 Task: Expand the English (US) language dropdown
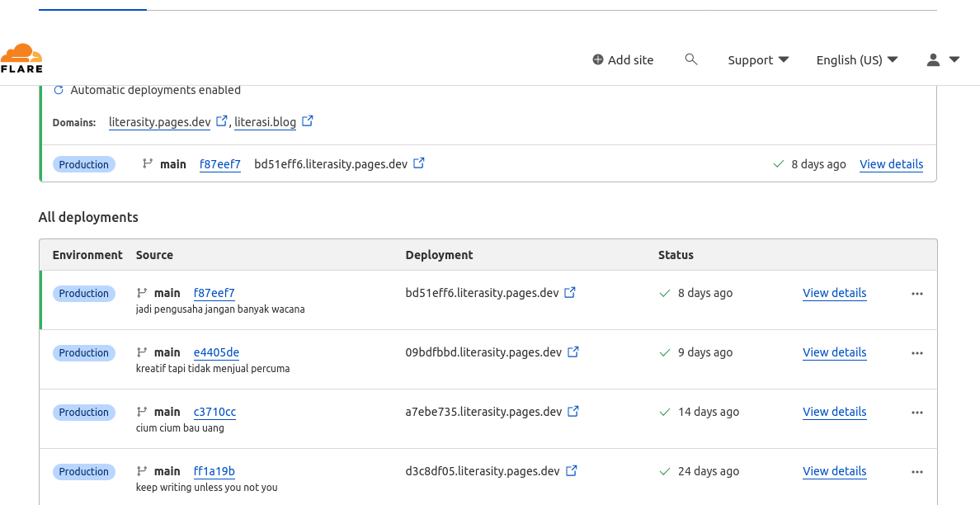(856, 59)
